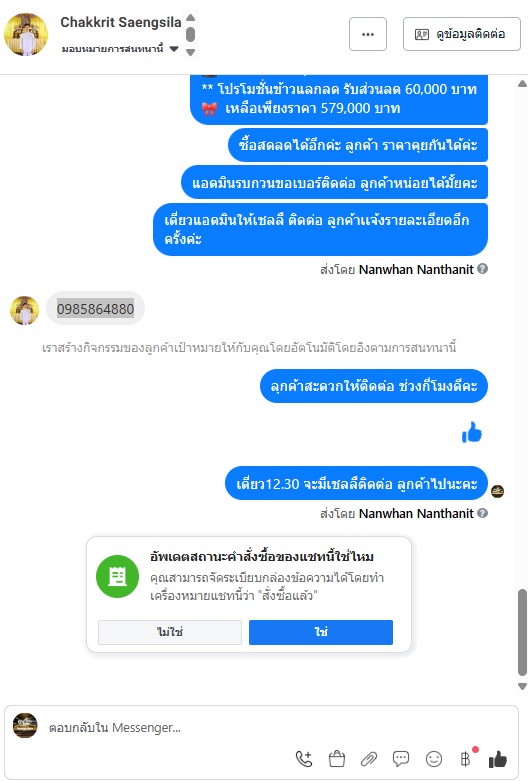Attach a file with paperclip icon
The image size is (528, 781).
coord(369,759)
